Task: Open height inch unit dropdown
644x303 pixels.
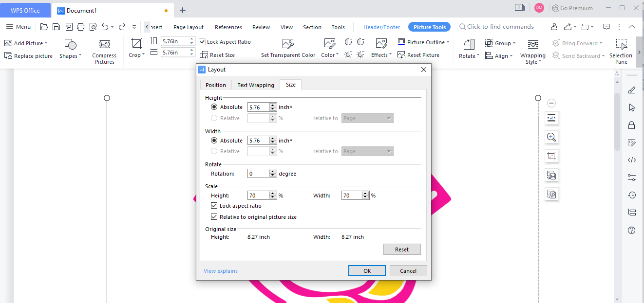Action: tap(285, 107)
